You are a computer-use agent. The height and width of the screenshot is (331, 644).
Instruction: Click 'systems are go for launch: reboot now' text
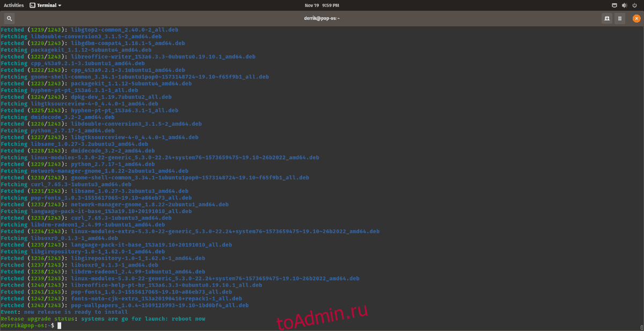143,319
